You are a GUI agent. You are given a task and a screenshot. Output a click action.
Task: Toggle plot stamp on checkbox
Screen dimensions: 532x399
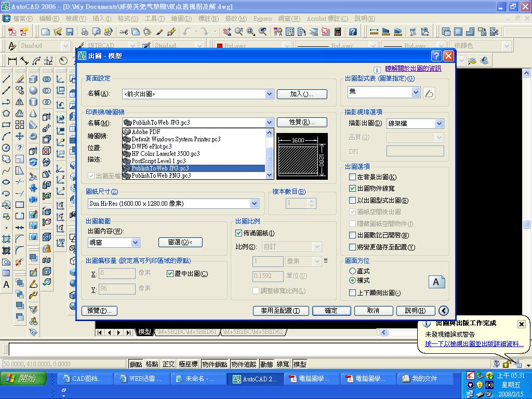352,235
